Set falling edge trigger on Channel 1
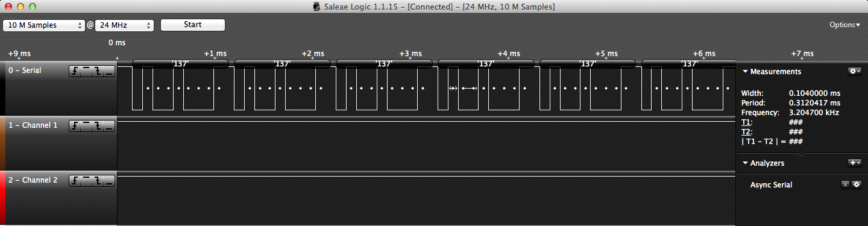The height and width of the screenshot is (226, 868). tap(98, 125)
